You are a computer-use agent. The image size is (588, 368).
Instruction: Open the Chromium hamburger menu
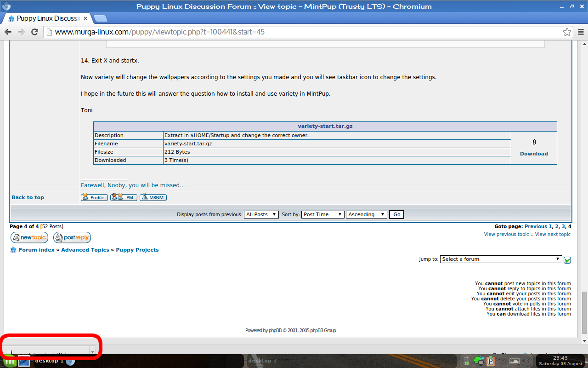[x=581, y=32]
